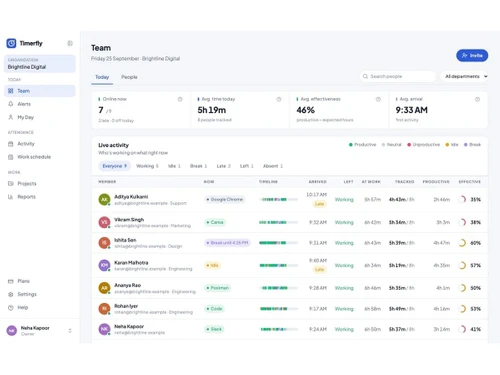Screen dimensions: 500x375
Task: Click Rohan Iyer's Code badge
Action: [215, 309]
